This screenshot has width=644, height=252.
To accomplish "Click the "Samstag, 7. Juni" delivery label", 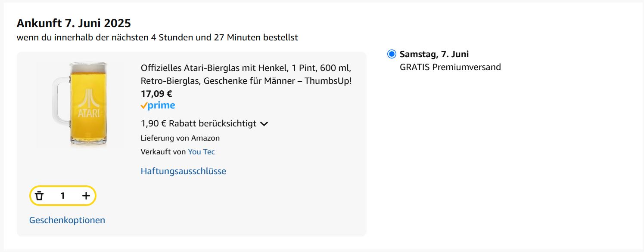I will pyautogui.click(x=434, y=54).
